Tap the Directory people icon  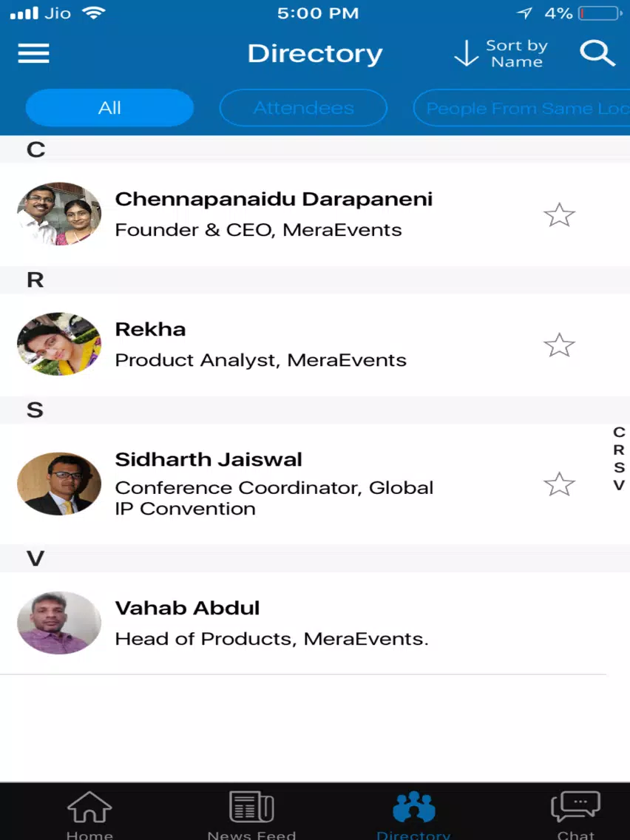pos(413,808)
